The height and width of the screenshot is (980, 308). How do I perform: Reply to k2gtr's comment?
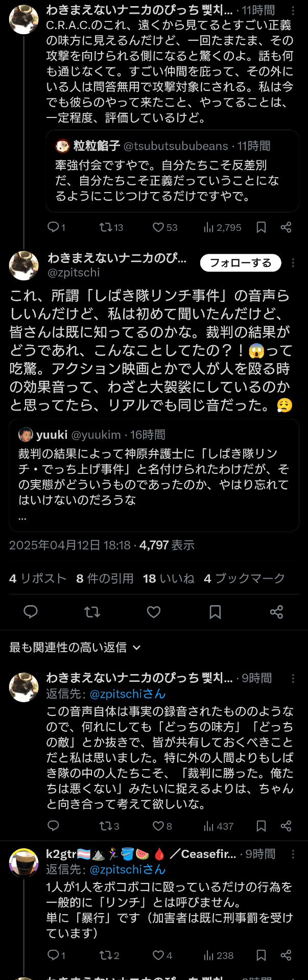coord(53,954)
